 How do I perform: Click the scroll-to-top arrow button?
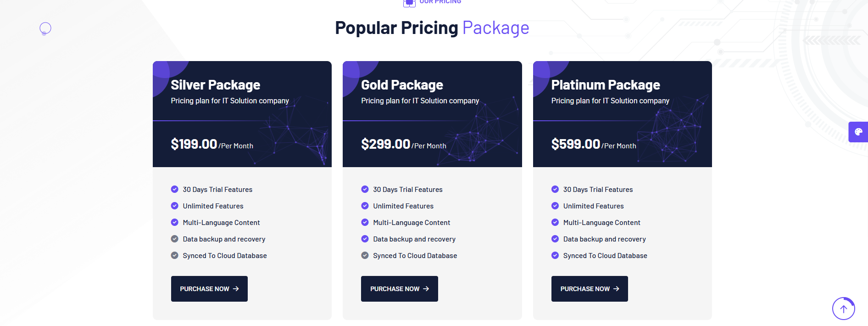(843, 309)
